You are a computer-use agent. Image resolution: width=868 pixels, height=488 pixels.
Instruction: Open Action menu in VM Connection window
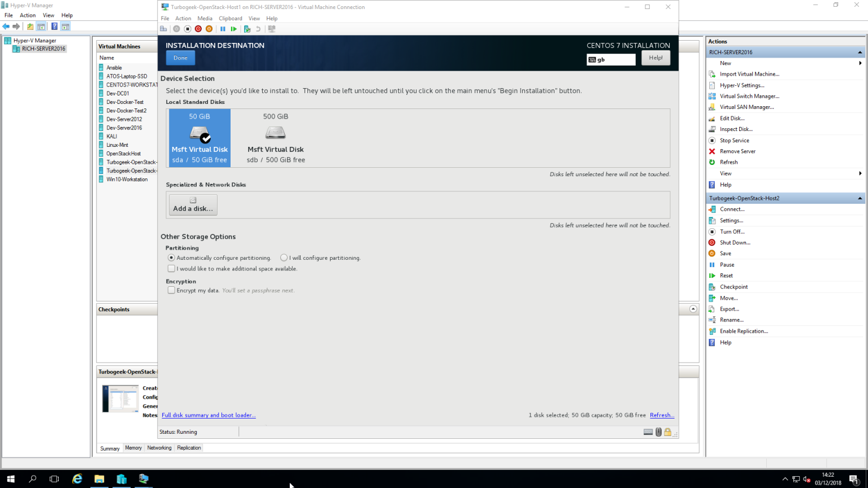[x=183, y=18]
